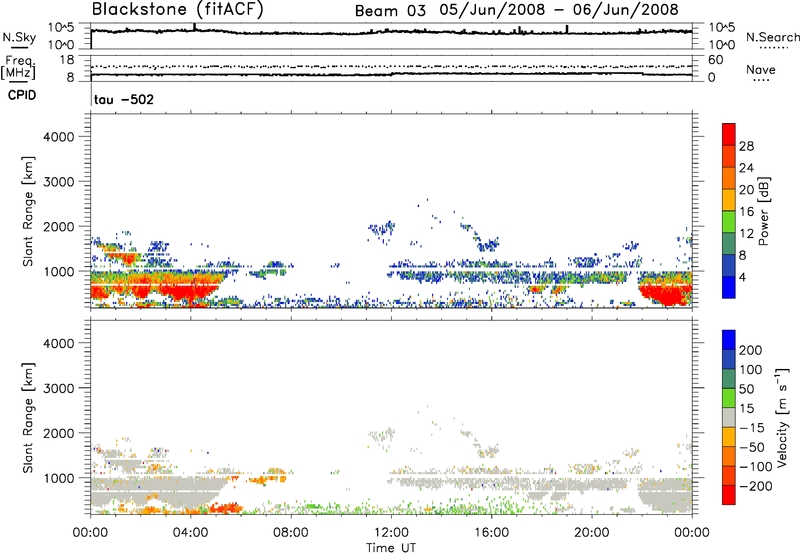This screenshot has width=800, height=554.
Task: Click the blue bottom segment of power colorbar
Action: pyautogui.click(x=729, y=287)
